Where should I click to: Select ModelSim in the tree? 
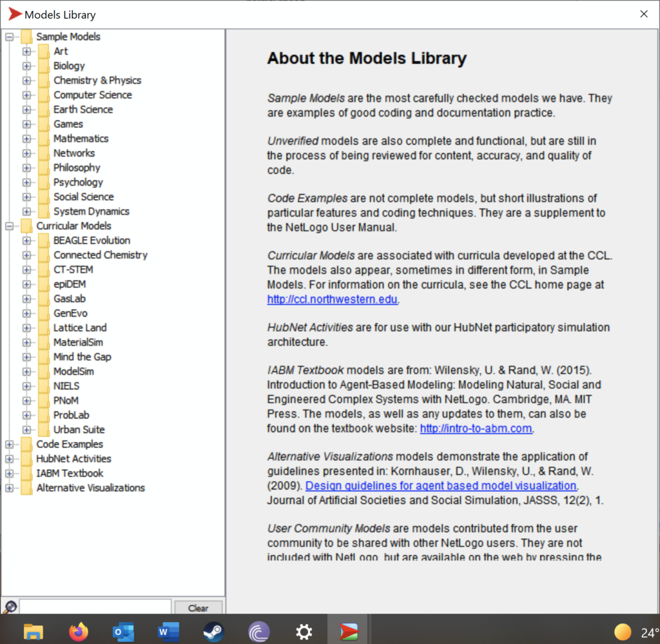pyautogui.click(x=73, y=372)
